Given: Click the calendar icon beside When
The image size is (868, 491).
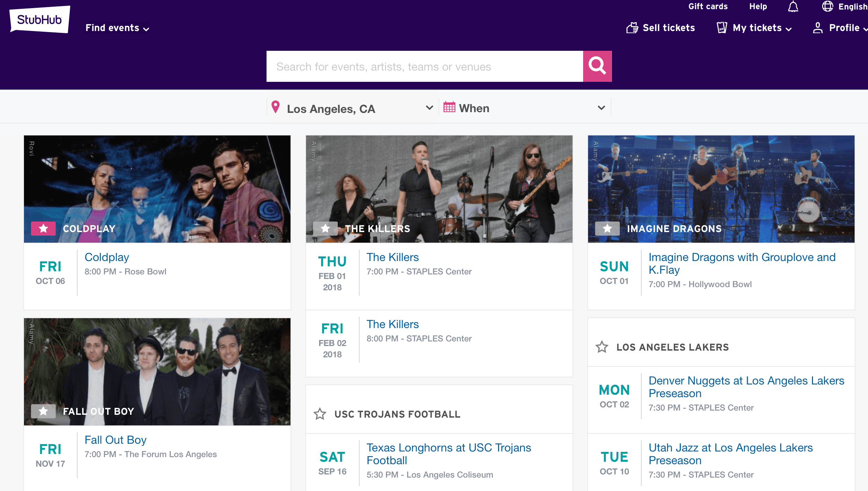Looking at the screenshot, I should (x=449, y=107).
